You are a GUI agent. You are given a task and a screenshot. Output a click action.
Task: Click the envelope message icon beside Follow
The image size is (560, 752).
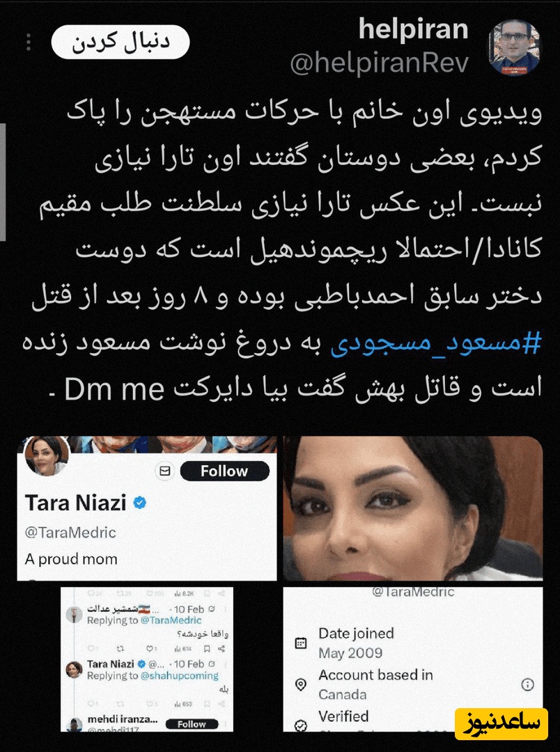tap(164, 471)
